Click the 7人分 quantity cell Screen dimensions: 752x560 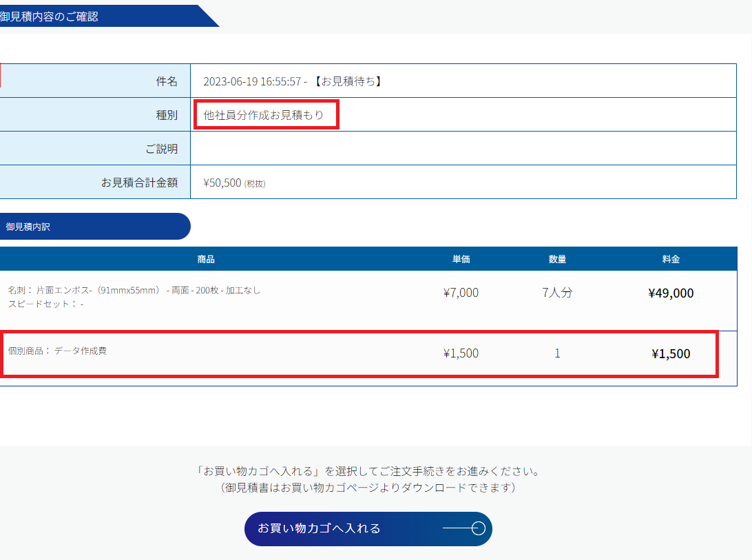[x=557, y=293]
